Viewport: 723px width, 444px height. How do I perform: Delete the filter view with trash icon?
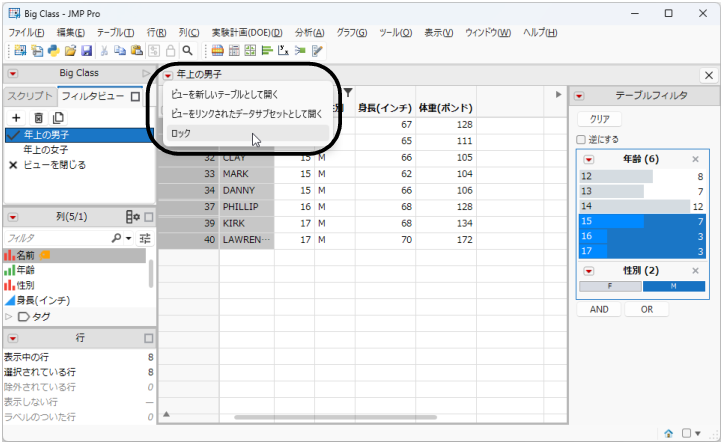click(x=39, y=118)
